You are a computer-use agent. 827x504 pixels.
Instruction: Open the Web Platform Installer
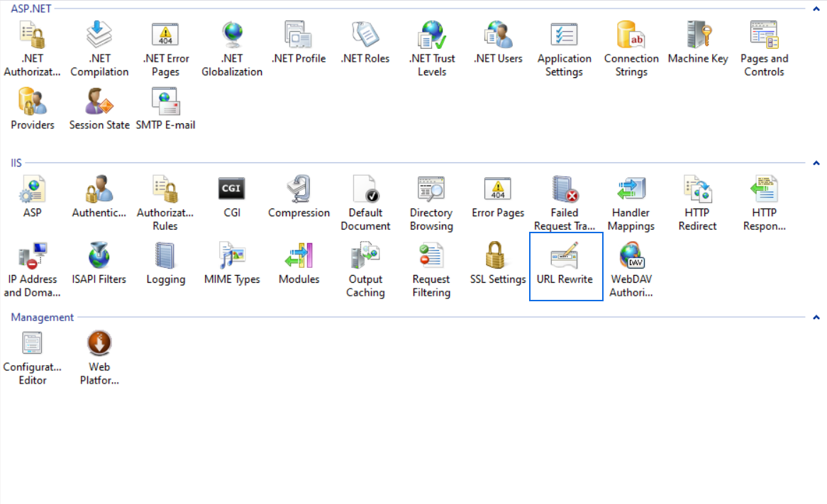(99, 344)
